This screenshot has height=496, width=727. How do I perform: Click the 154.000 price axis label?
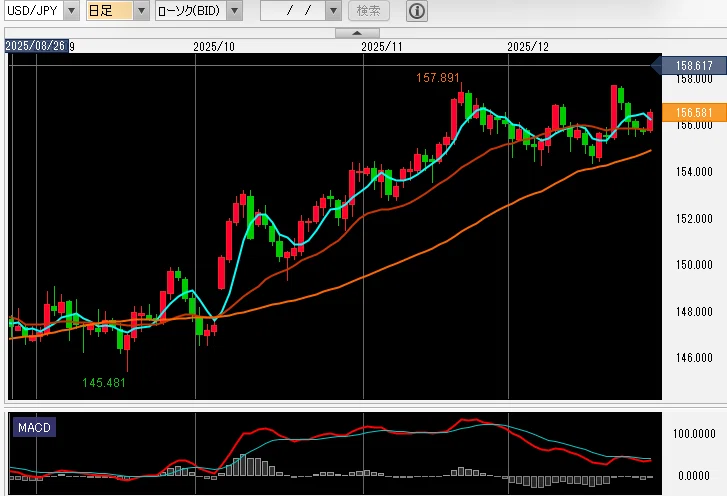click(x=694, y=172)
